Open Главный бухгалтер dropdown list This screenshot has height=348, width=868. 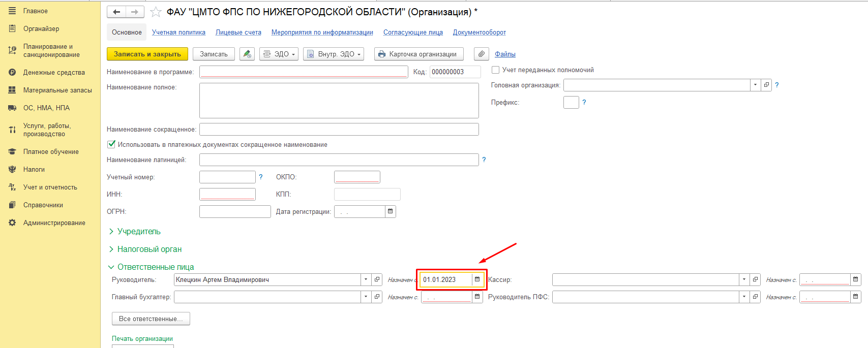click(366, 297)
